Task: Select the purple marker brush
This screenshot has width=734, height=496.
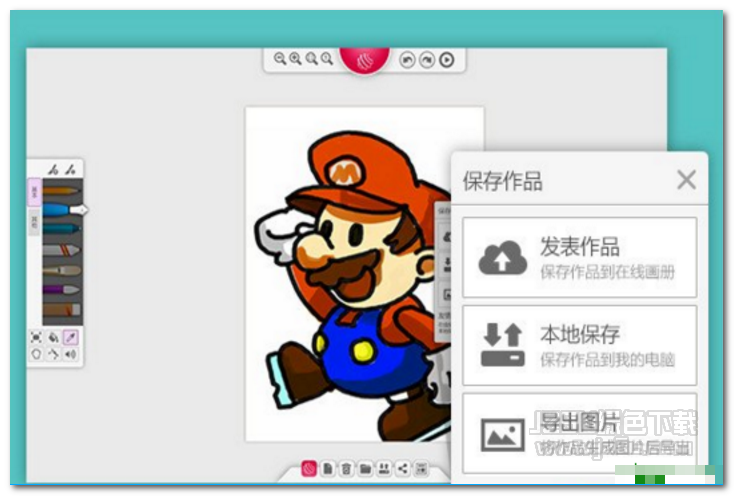Action: coord(62,290)
